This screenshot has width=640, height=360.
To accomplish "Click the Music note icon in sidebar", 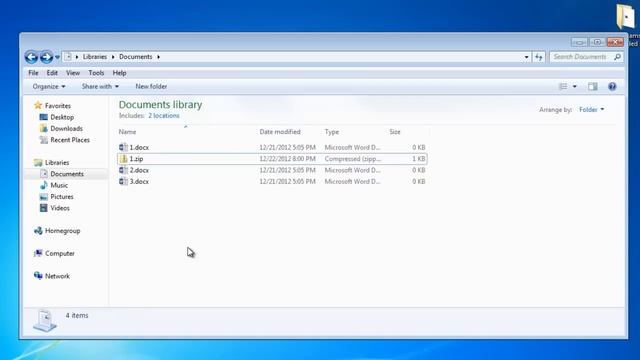I will [44, 185].
